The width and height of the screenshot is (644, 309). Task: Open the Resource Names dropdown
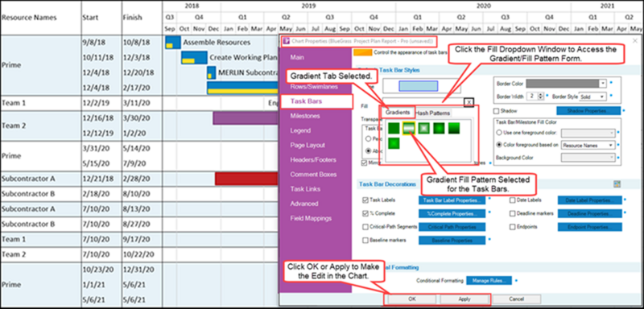(x=588, y=145)
